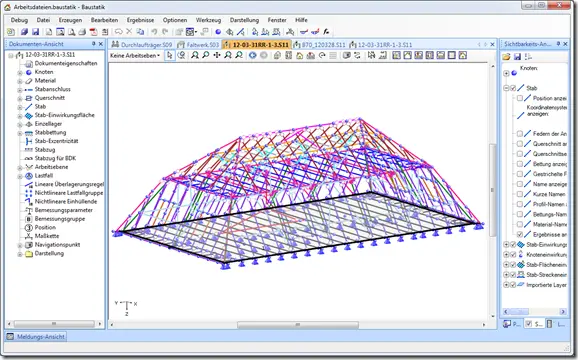Open the Meldungs-Ansicht panel button

[x=36, y=336]
